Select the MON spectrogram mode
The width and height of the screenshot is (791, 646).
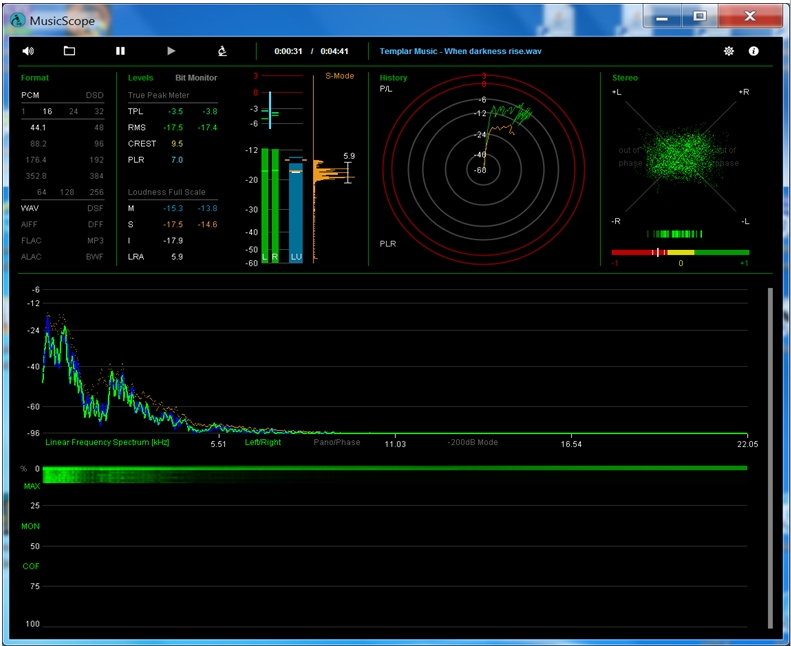(x=31, y=526)
